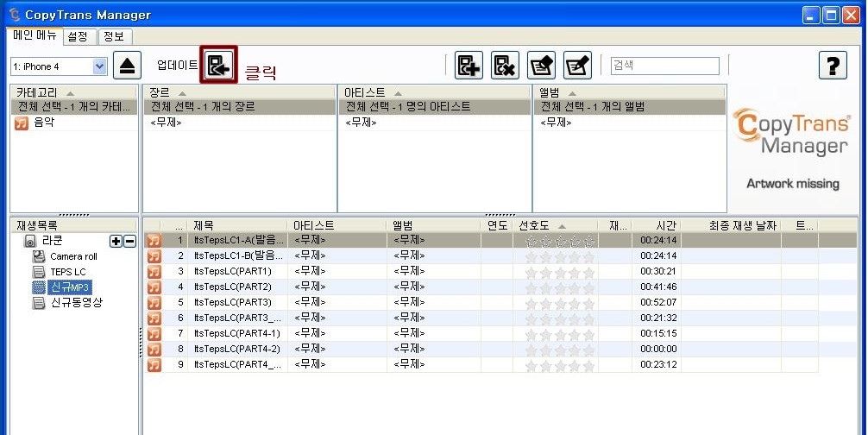Viewport: 868px width, 435px height.
Task: Select <무제> in artist filter list
Action: (x=361, y=123)
